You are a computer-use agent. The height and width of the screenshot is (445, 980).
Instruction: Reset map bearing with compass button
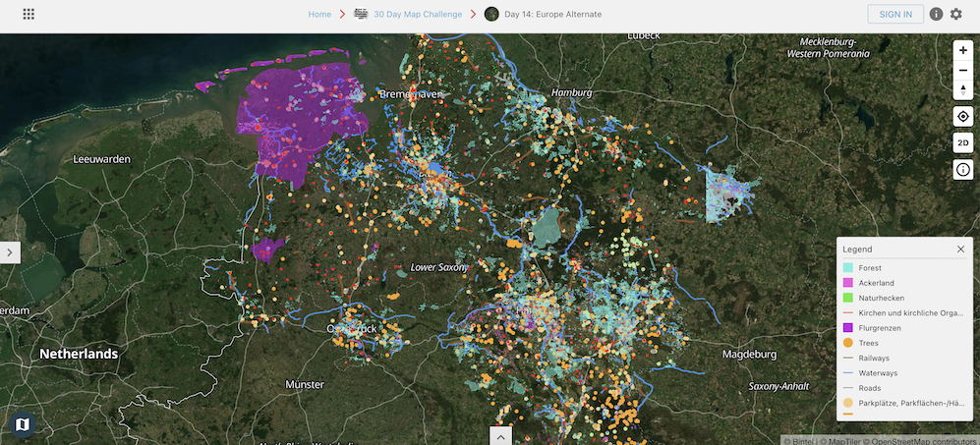tap(962, 89)
